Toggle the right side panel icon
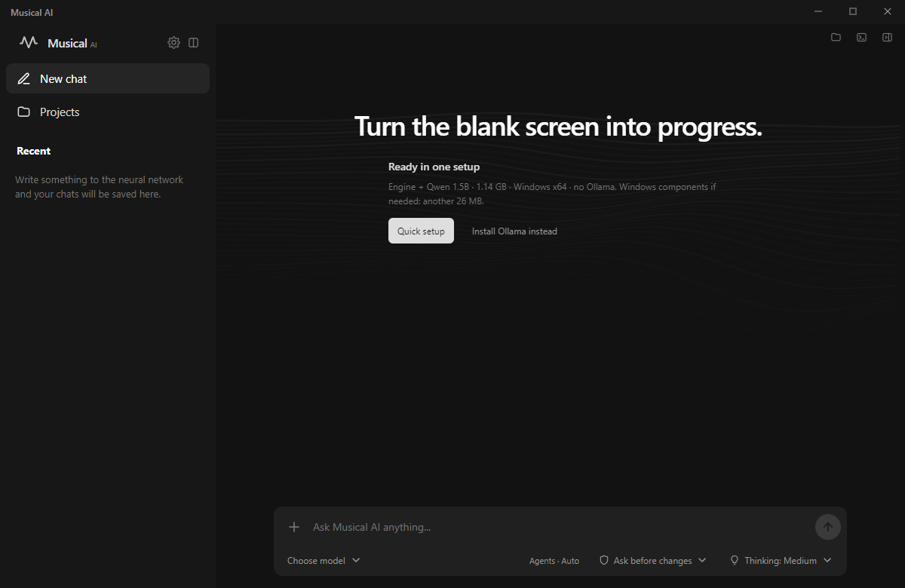Image resolution: width=905 pixels, height=588 pixels. 887,37
